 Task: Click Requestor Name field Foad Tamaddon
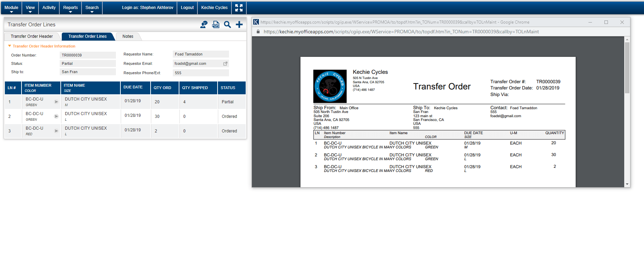coord(201,54)
